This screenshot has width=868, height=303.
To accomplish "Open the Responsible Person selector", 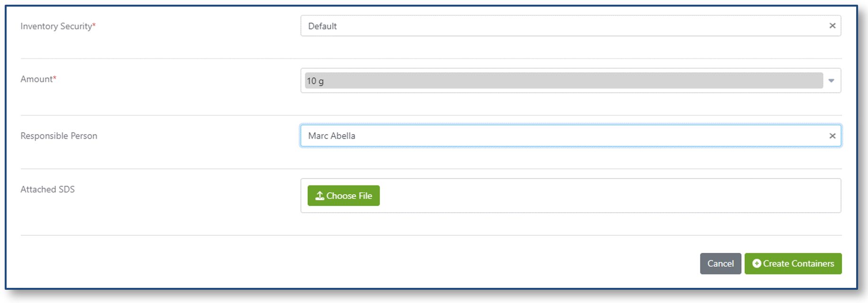I will tap(570, 136).
